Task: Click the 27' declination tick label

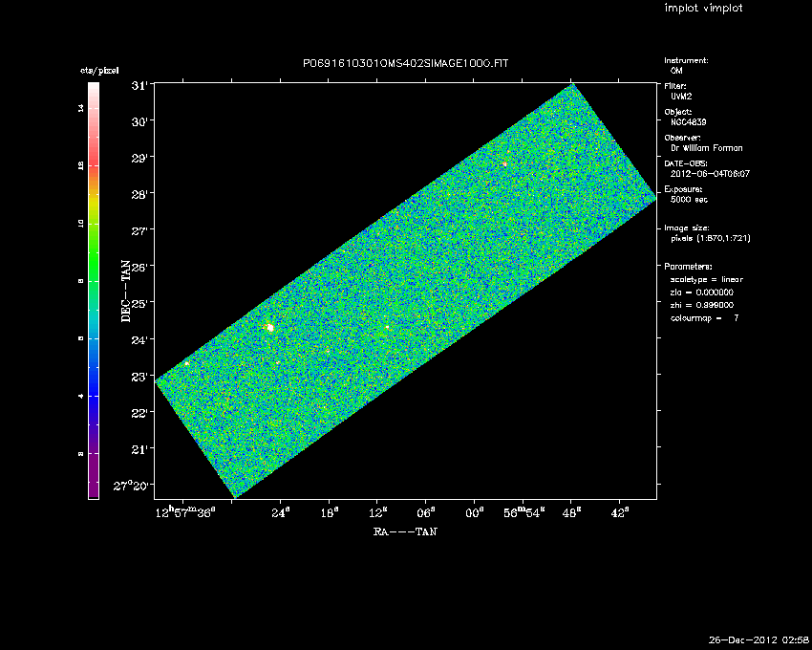Action: pos(140,231)
